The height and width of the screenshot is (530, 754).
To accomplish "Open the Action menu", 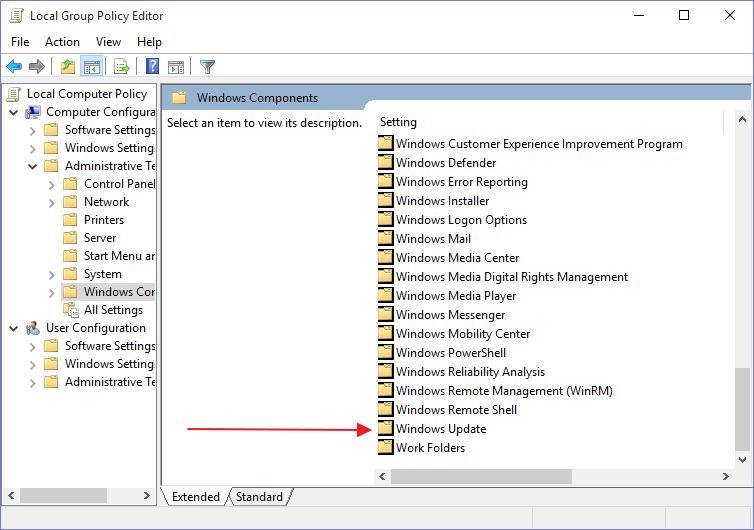I will coord(62,42).
